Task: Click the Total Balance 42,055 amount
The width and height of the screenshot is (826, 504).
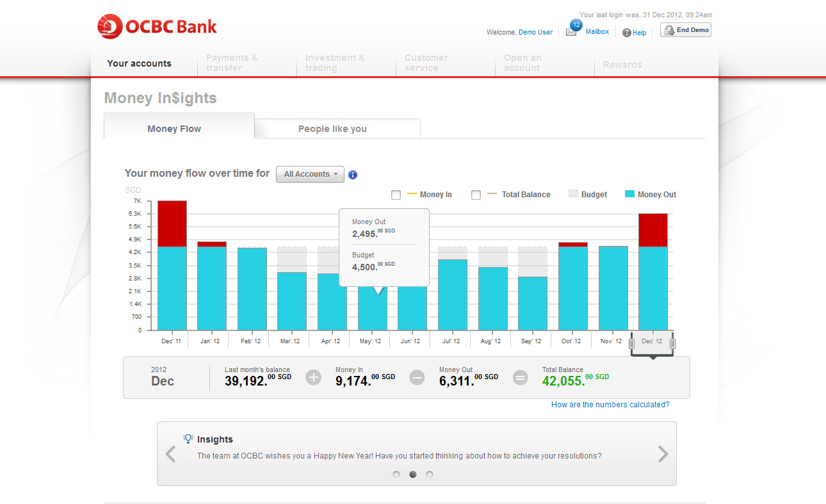Action: tap(576, 380)
